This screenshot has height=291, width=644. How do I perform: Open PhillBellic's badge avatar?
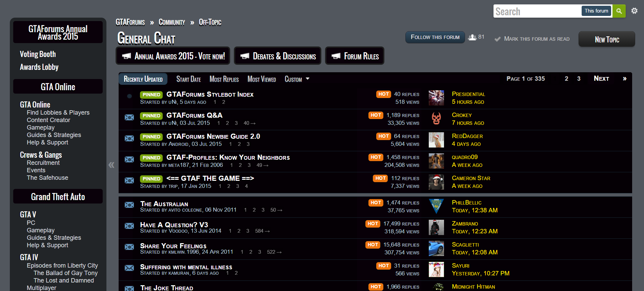click(436, 206)
